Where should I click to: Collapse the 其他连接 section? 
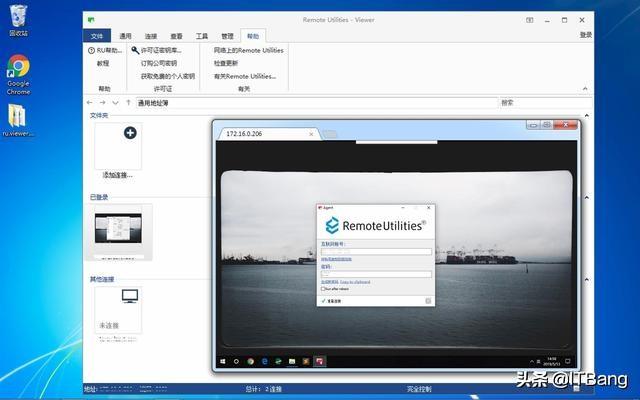pyautogui.click(x=587, y=280)
